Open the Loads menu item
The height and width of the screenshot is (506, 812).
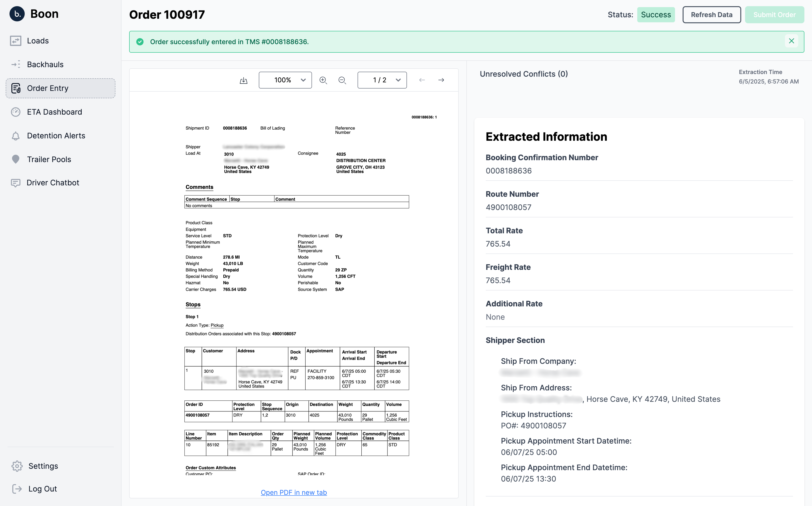pos(38,41)
